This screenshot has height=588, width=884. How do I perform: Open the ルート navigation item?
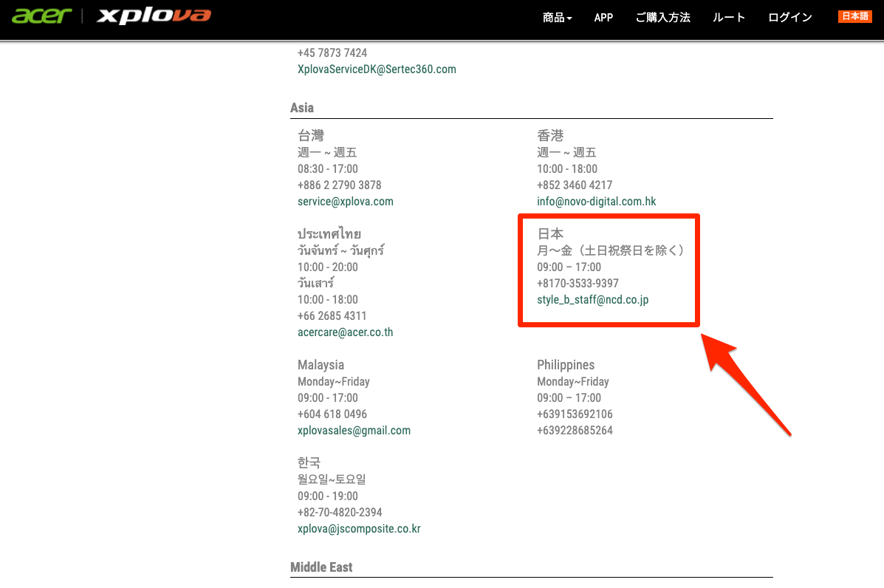point(729,18)
